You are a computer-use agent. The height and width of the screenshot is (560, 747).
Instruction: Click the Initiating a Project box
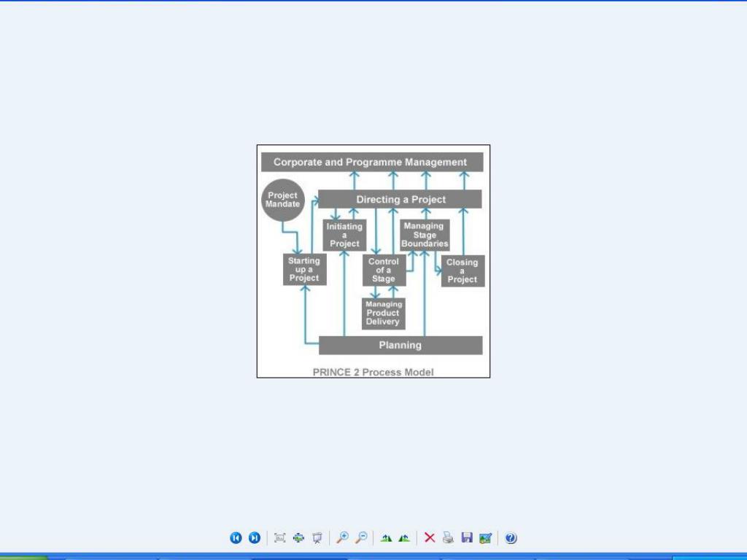344,235
